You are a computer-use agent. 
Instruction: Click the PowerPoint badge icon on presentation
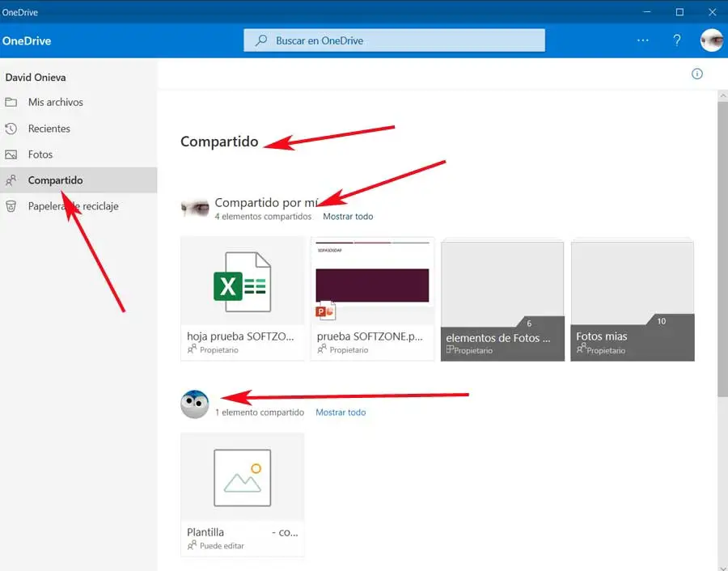[325, 311]
